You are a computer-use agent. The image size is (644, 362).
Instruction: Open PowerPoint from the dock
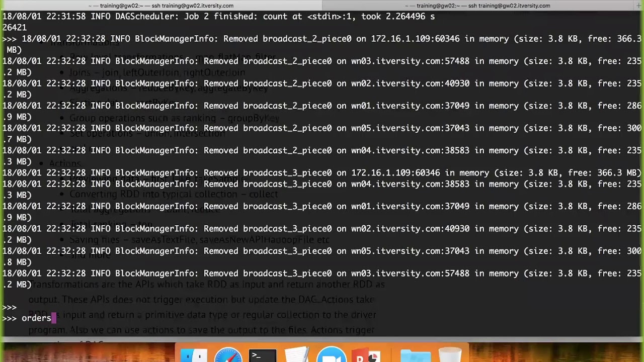tap(366, 354)
